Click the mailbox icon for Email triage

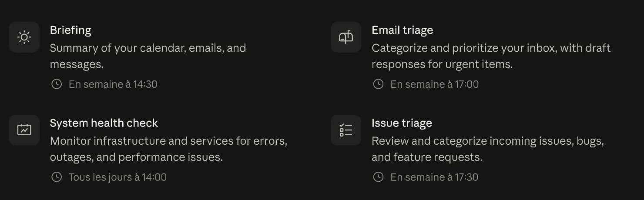click(346, 37)
